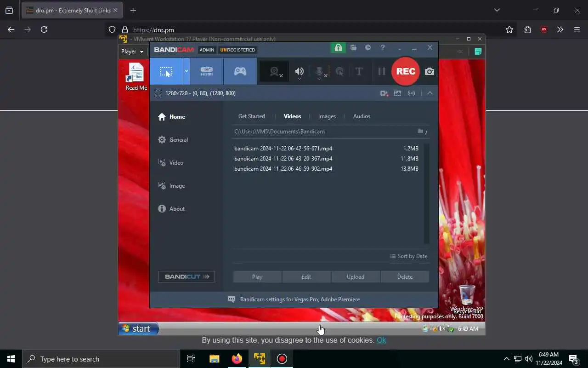Reload the dro.pm page
The height and width of the screenshot is (368, 588).
point(44,29)
